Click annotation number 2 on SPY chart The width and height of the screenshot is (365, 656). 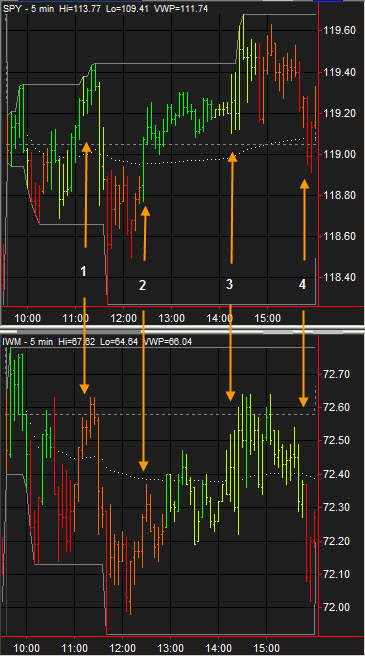point(143,285)
